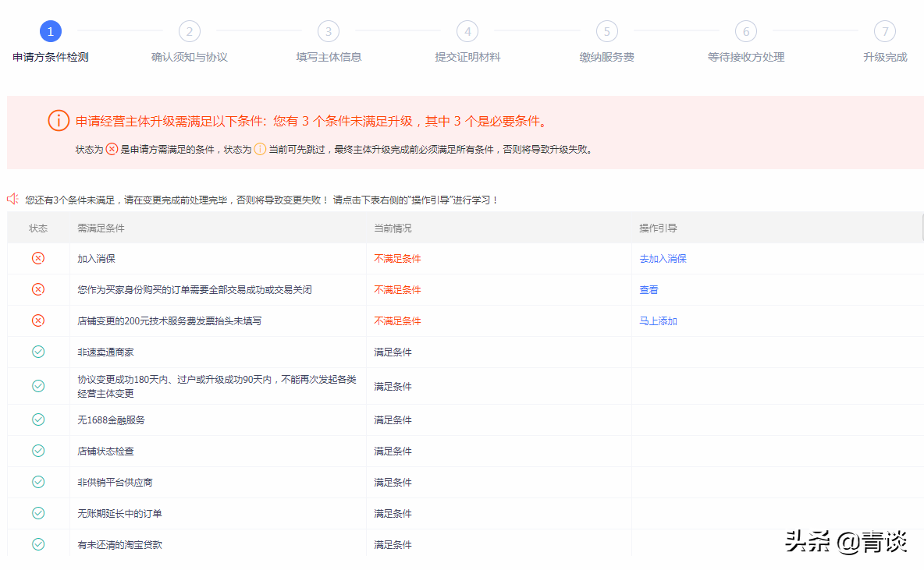
Task: Click the 操作引导 column header
Action: 658,228
